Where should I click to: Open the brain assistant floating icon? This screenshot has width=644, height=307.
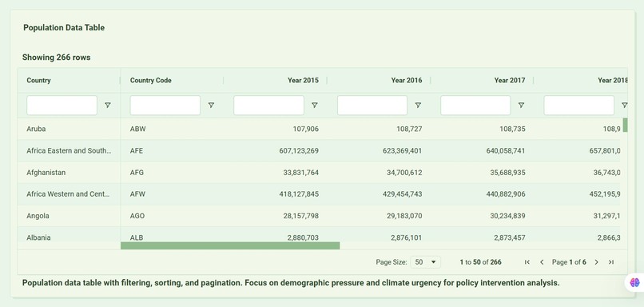635,282
